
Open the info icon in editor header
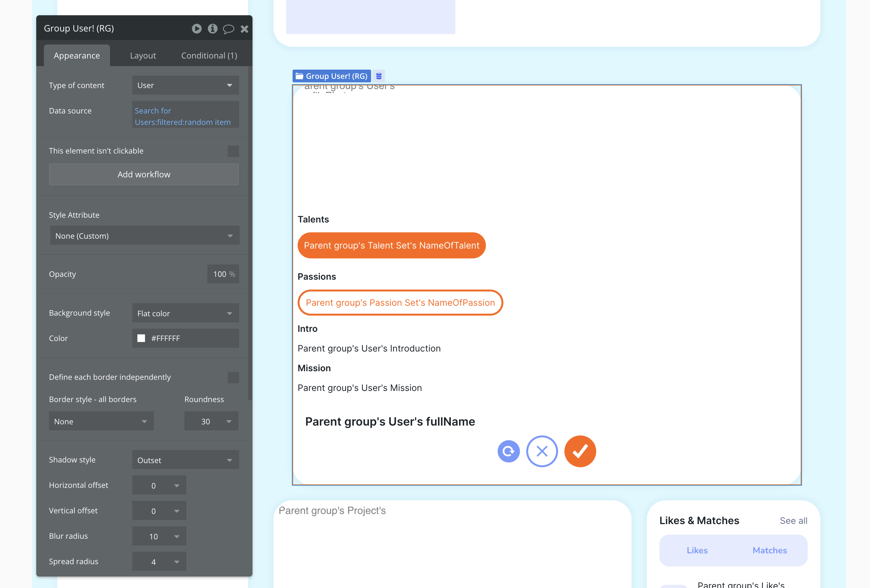[213, 29]
